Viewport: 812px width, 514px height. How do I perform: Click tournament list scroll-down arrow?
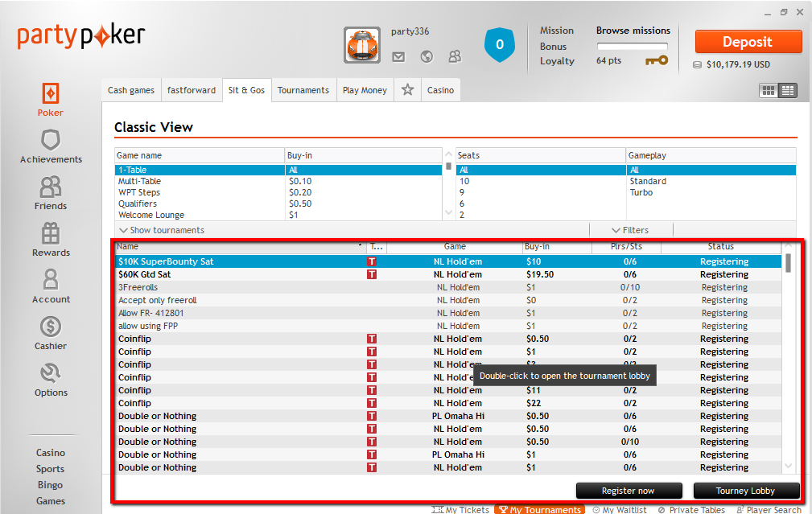point(788,466)
